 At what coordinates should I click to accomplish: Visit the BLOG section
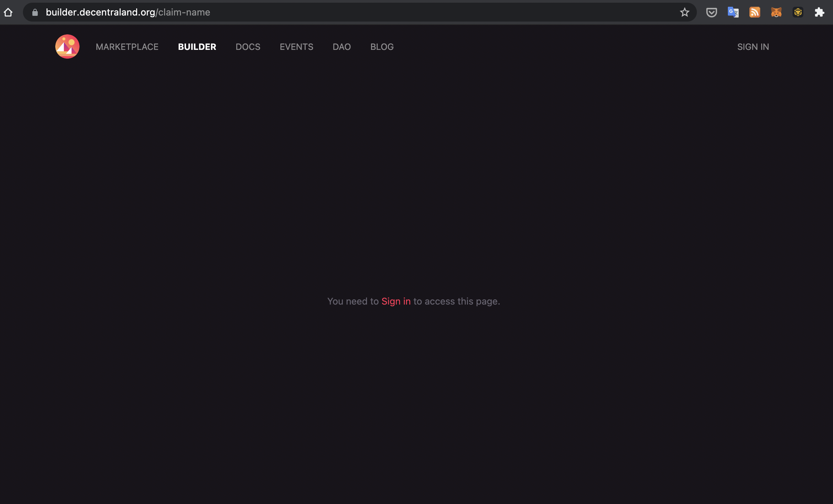click(382, 46)
